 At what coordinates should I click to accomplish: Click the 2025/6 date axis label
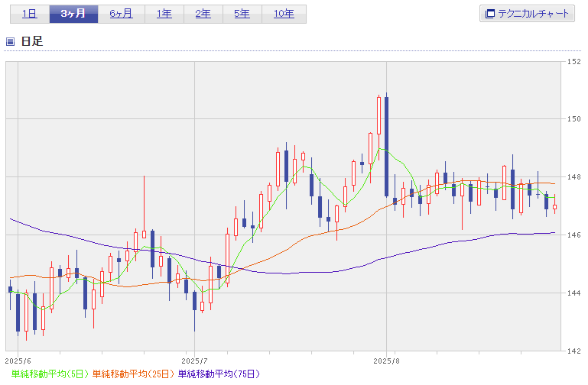[18, 361]
